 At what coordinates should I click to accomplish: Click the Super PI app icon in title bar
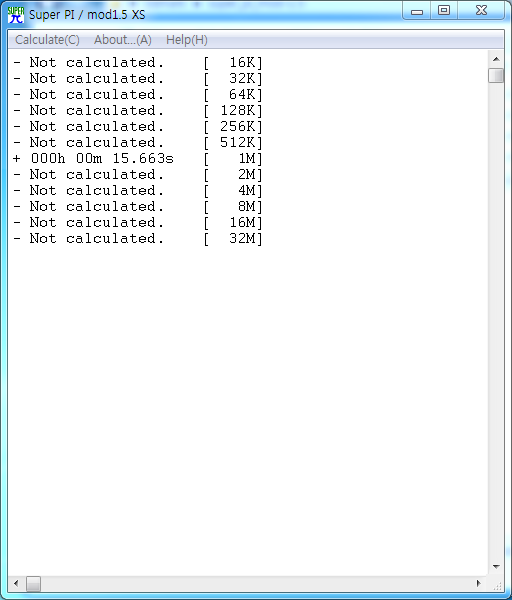click(16, 15)
